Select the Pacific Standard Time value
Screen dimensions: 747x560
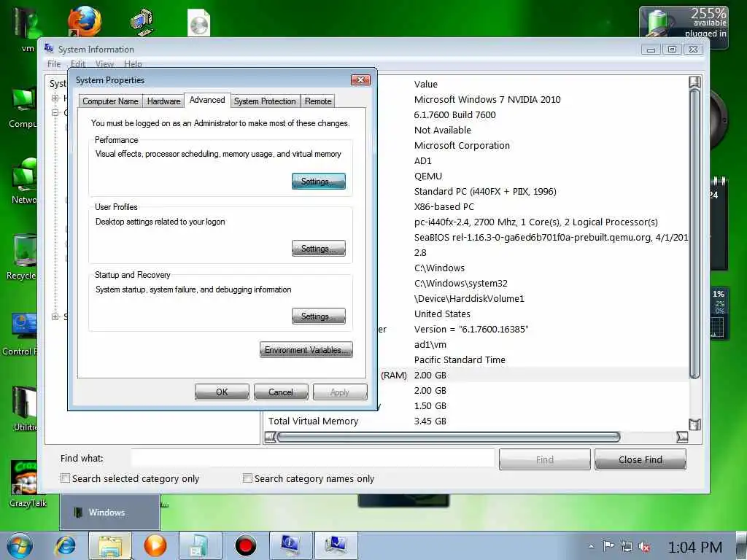[460, 360]
